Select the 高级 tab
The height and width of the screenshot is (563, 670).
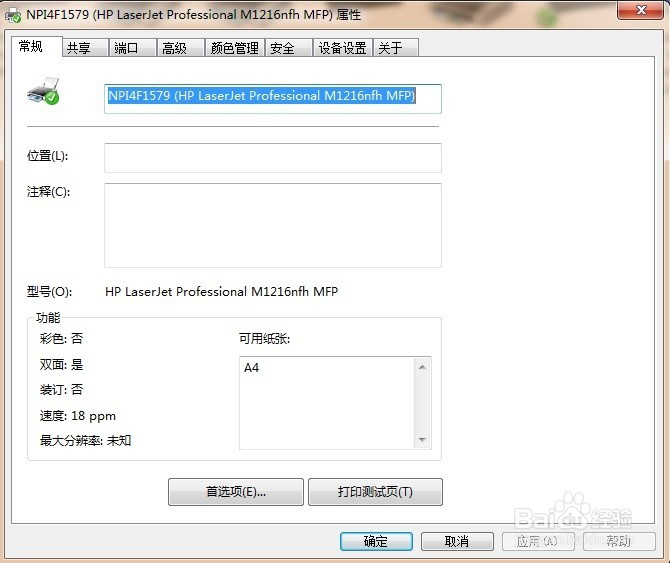[x=180, y=48]
